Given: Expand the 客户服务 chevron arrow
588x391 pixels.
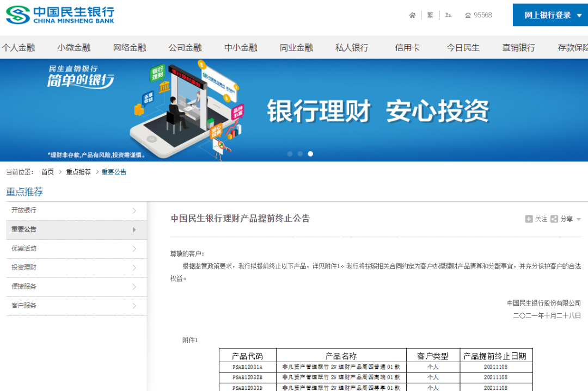Looking at the screenshot, I should pos(134,306).
